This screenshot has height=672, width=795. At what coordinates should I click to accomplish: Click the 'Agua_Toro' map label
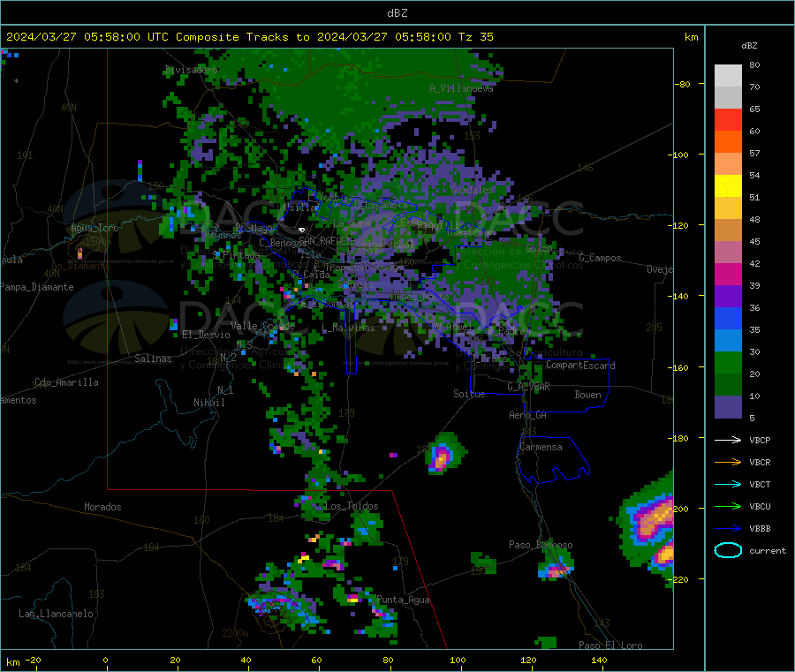click(95, 228)
